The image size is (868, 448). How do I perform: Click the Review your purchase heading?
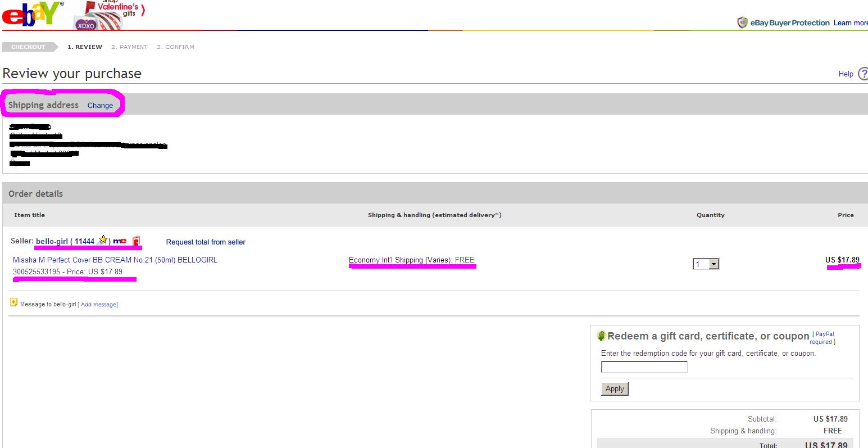[72, 74]
